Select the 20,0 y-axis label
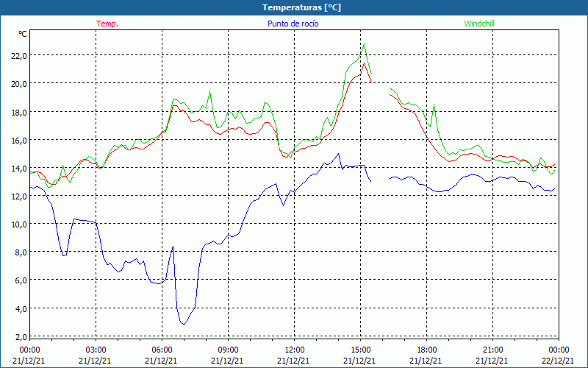 click(18, 83)
